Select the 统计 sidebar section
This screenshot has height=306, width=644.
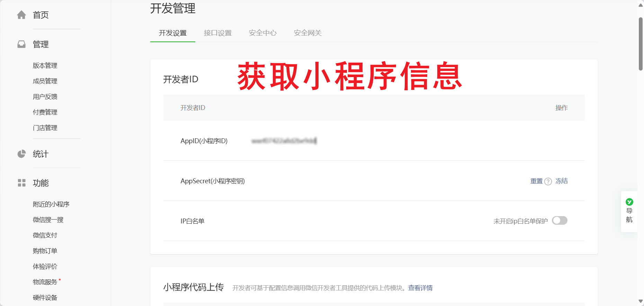pyautogui.click(x=41, y=154)
